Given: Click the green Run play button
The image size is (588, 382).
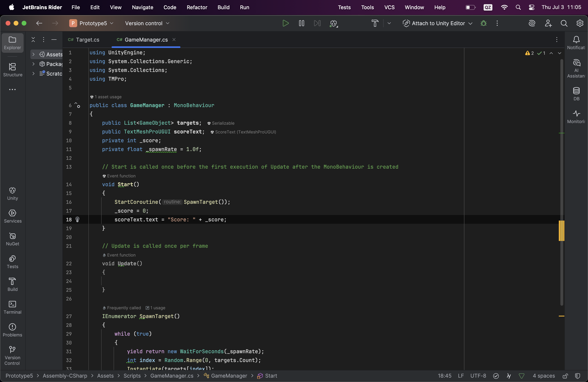Looking at the screenshot, I should pyautogui.click(x=286, y=23).
